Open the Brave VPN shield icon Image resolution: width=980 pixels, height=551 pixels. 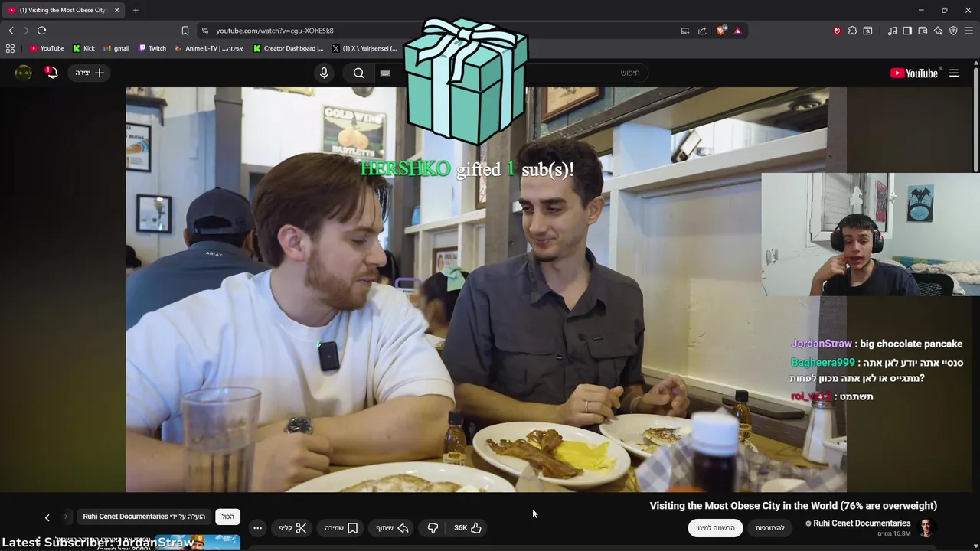[x=953, y=31]
